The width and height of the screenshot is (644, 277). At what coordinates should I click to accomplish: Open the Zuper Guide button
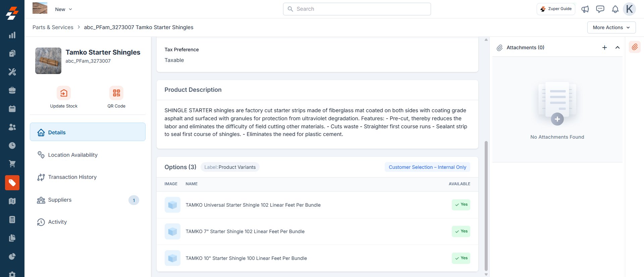pos(556,9)
